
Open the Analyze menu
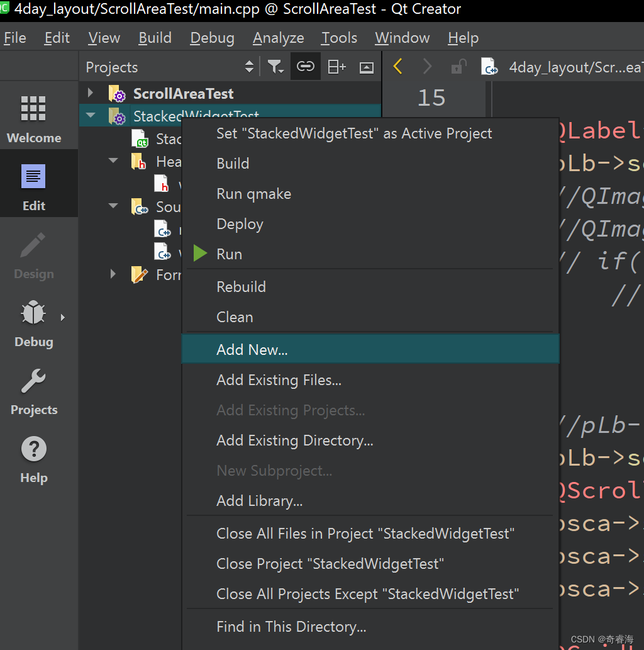(279, 38)
